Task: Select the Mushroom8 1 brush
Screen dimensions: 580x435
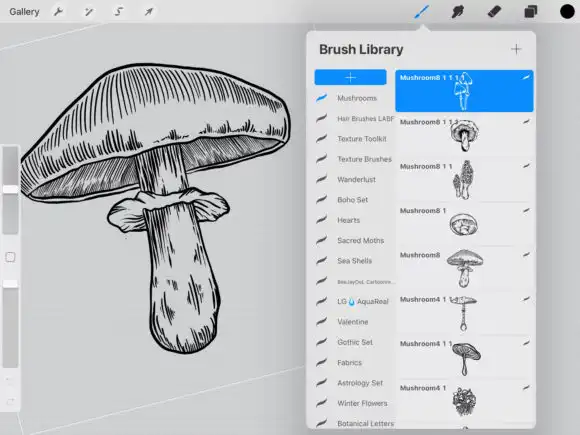Action: [464, 224]
